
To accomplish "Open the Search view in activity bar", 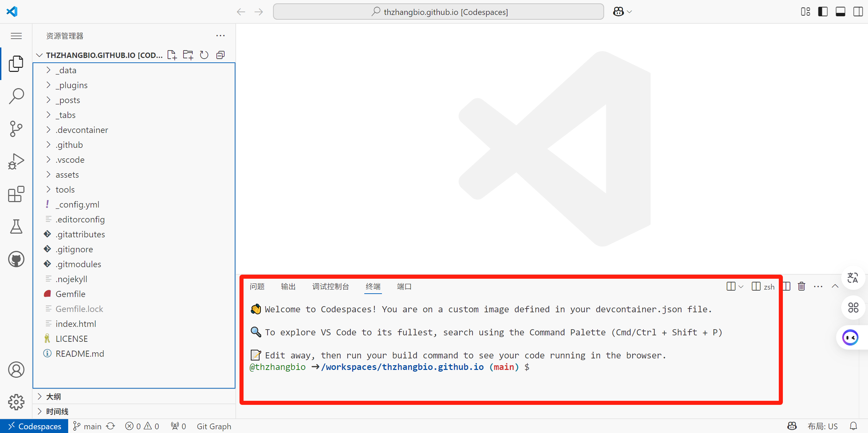I will [x=16, y=96].
